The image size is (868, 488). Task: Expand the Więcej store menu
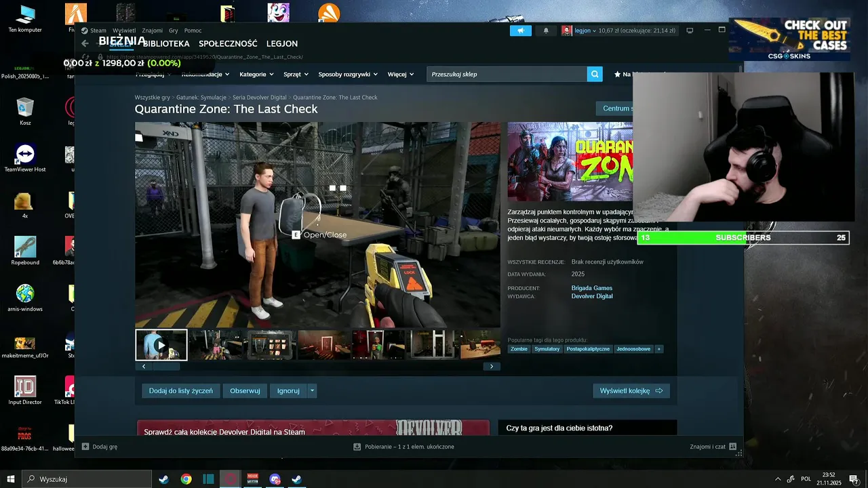401,74
